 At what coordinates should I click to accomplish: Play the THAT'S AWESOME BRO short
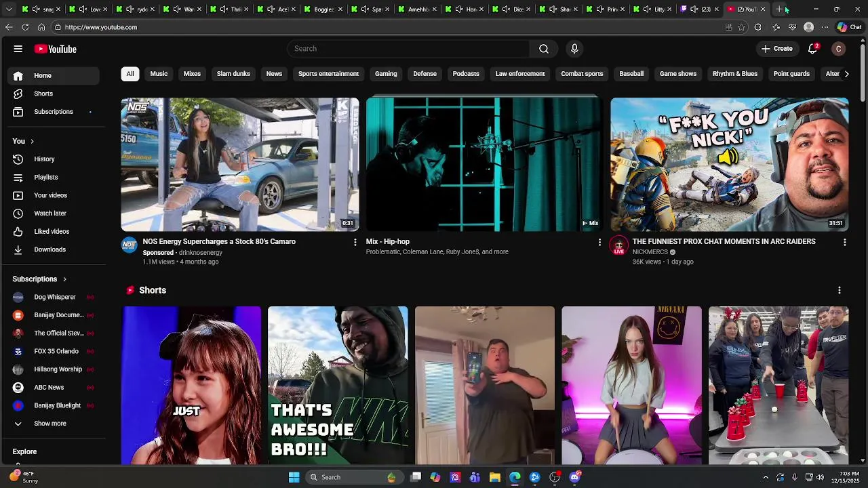(x=338, y=386)
